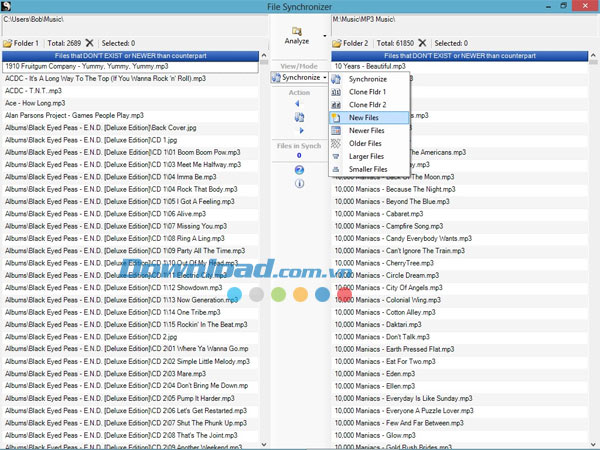Pick Clone Fldr 2 in the menu
The width and height of the screenshot is (600, 450).
(x=367, y=105)
